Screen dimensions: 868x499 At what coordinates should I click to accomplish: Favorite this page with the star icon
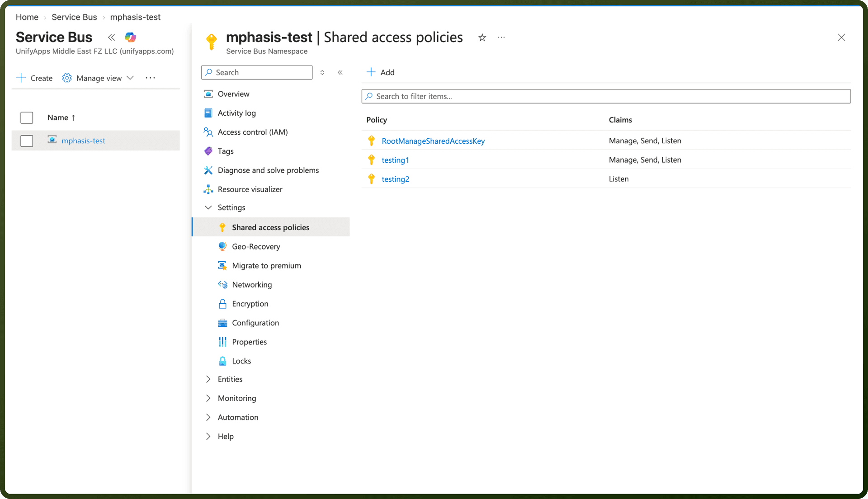point(482,38)
